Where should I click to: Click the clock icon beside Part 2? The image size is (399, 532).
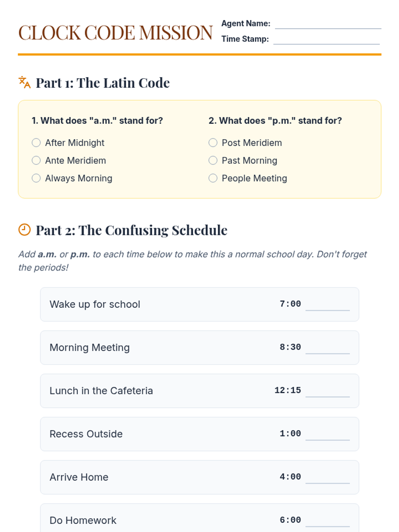tap(24, 230)
